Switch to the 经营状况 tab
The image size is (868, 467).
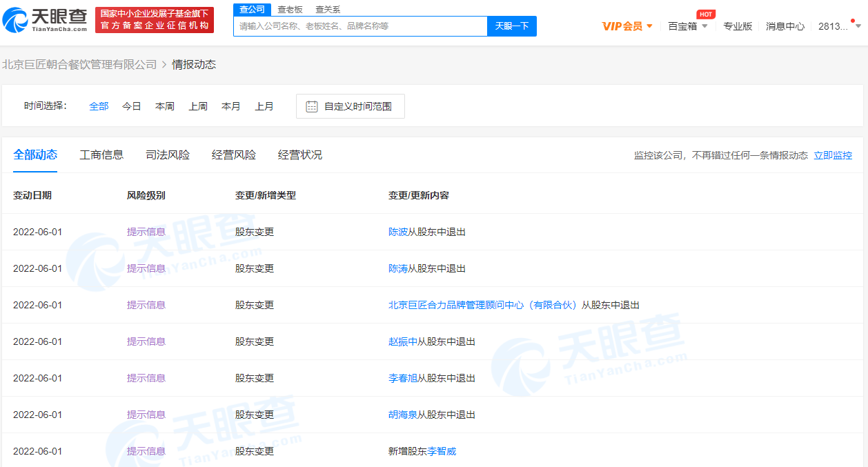coord(300,155)
